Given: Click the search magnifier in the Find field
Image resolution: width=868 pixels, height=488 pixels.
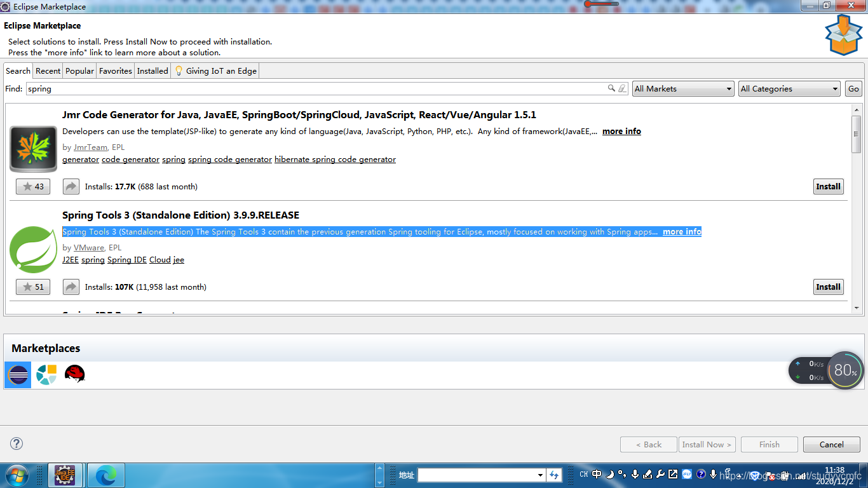Looking at the screenshot, I should 611,89.
